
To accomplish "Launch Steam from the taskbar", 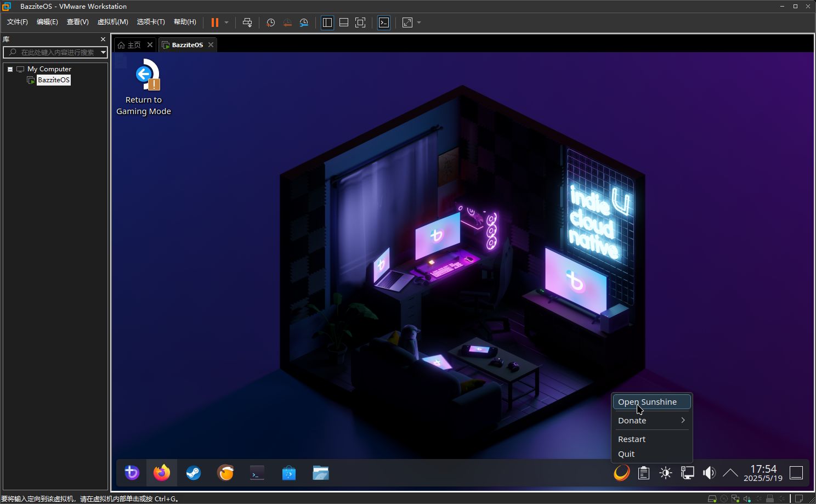I will (194, 473).
